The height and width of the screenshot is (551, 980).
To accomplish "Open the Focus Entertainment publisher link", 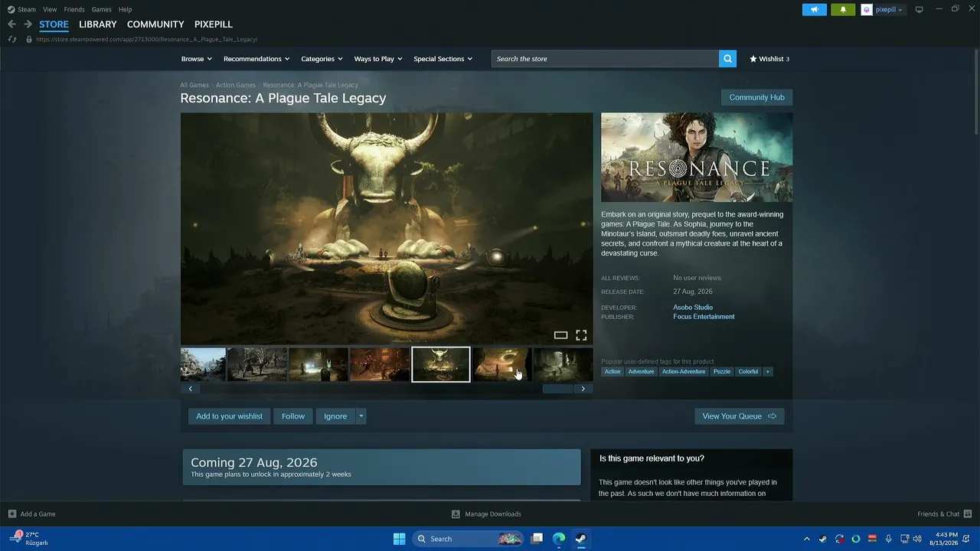I will [x=704, y=317].
